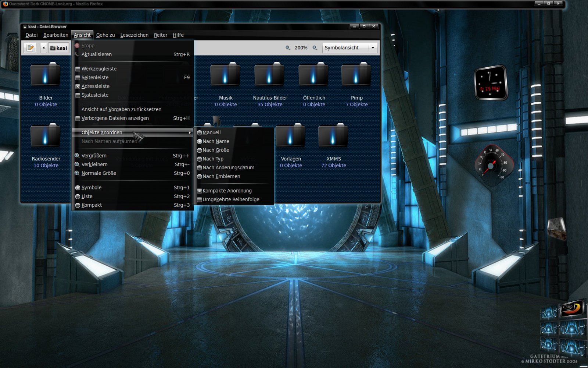This screenshot has height=368, width=588.
Task: Open the Bearbeiten menu
Action: [x=56, y=35]
